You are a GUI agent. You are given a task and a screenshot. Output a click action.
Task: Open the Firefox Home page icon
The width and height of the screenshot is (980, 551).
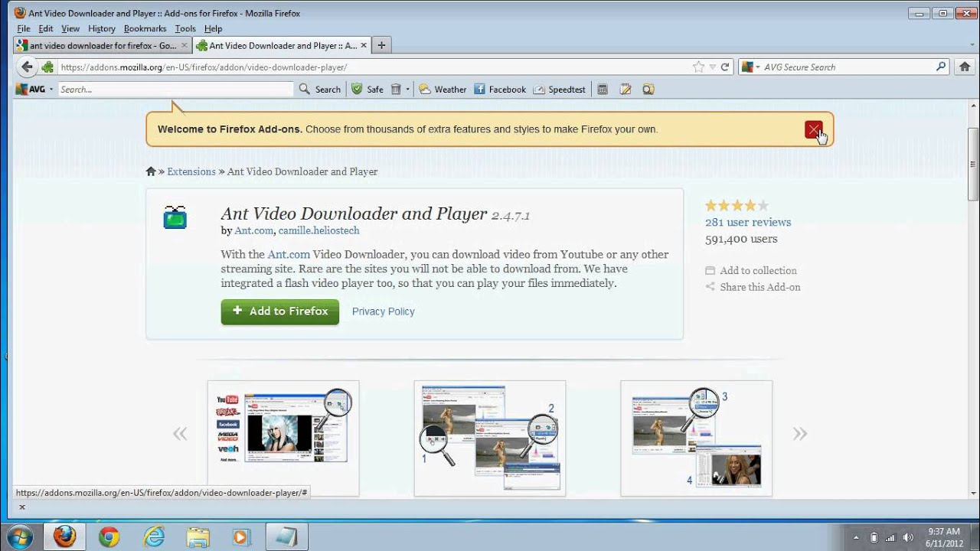tap(965, 67)
